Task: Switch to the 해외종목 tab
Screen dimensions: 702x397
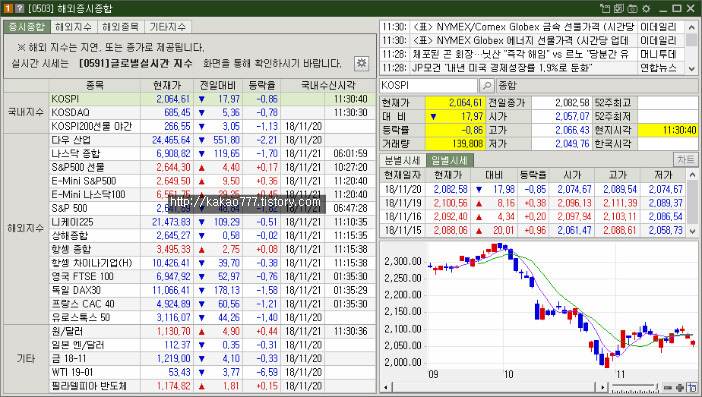Action: 120,27
